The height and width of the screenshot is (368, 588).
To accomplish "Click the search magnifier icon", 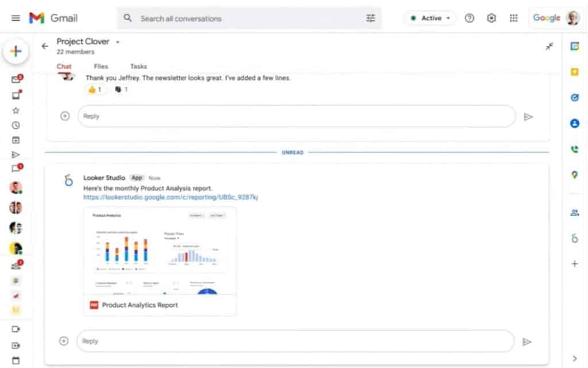I will pos(127,18).
